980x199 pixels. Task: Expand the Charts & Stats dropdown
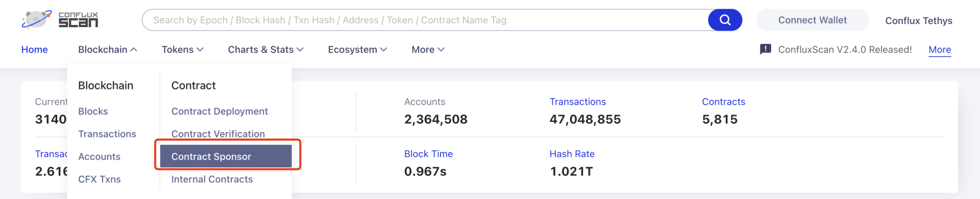265,50
